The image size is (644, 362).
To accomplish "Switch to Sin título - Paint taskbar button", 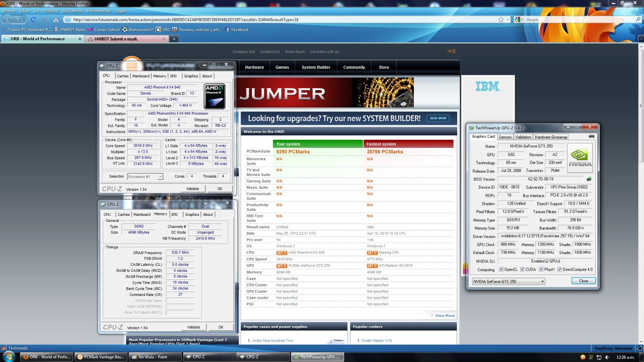I will click(x=155, y=357).
